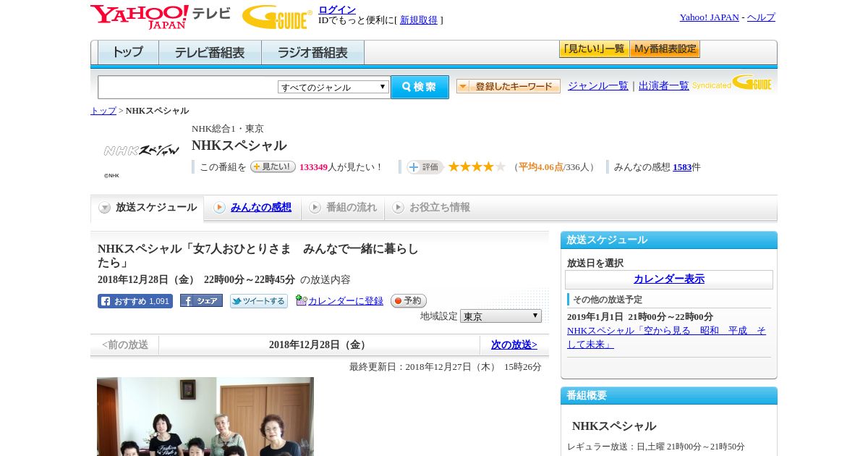Switch to the トップ tab
Image resolution: width=868 pixels, height=456 pixels.
coord(128,52)
